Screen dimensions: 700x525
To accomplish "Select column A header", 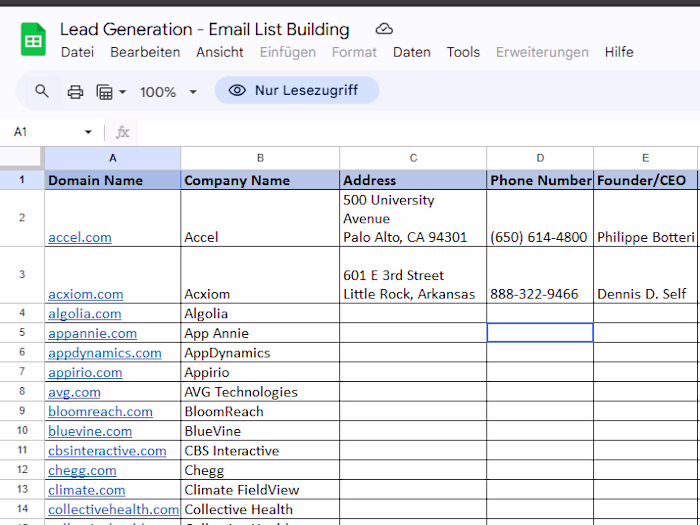I will 112,158.
